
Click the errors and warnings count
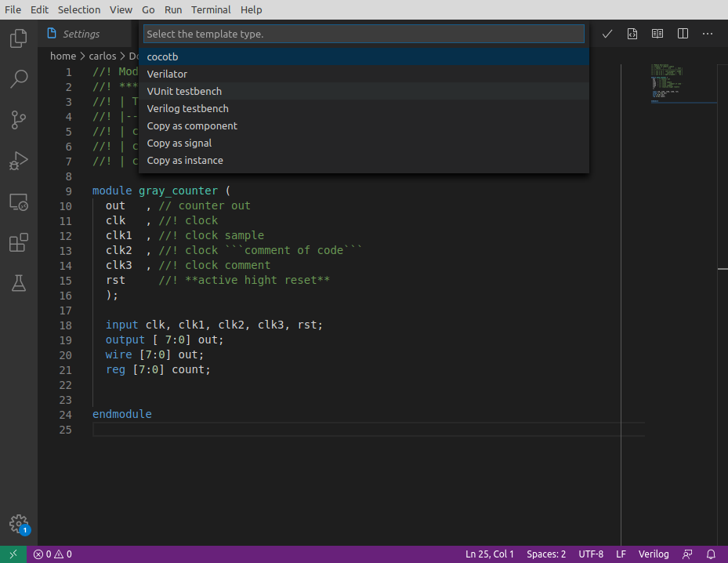click(x=53, y=554)
